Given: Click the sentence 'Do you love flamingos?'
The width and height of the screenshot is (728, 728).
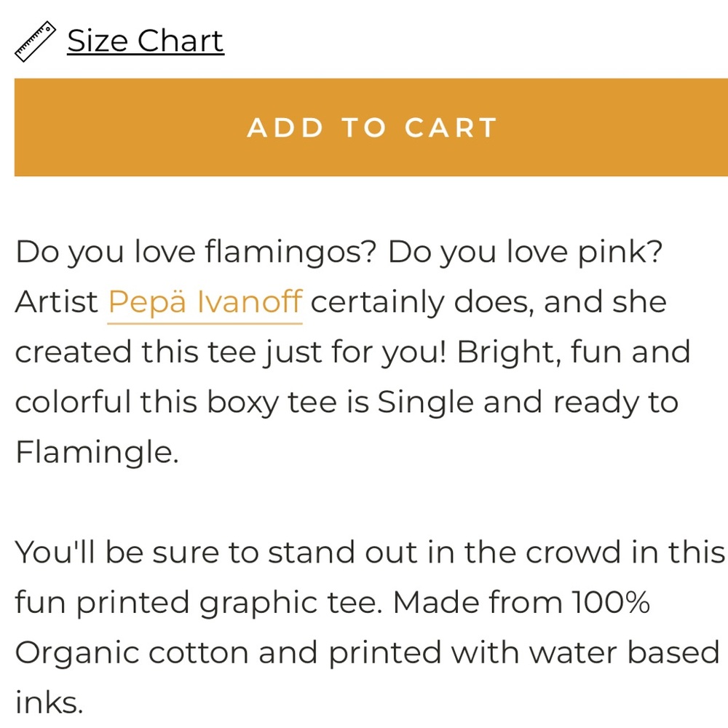Looking at the screenshot, I should pyautogui.click(x=195, y=252).
